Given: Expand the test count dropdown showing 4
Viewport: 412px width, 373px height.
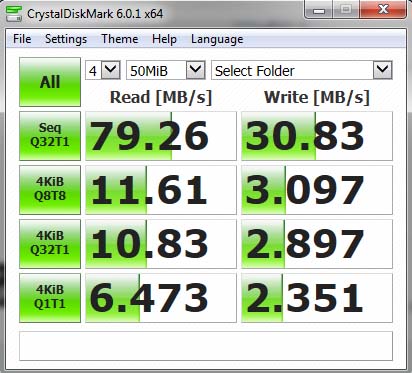Looking at the screenshot, I should 110,70.
